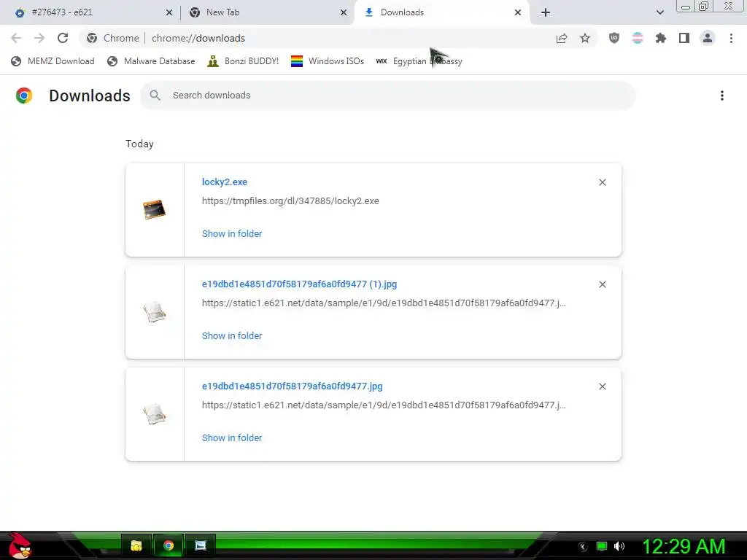The height and width of the screenshot is (560, 747).
Task: Reload the page with the refresh icon
Action: (x=63, y=38)
